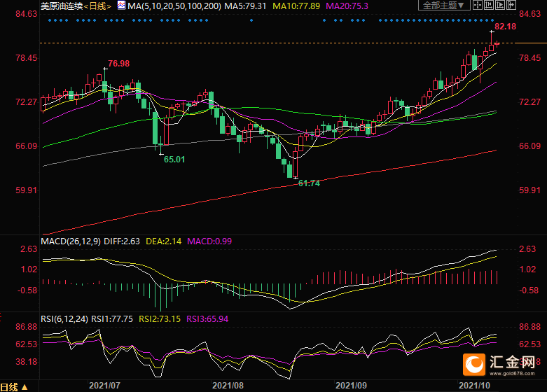This screenshot has height=392, width=547.
Task: Select the MA10:77.89 value
Action: pos(296,6)
